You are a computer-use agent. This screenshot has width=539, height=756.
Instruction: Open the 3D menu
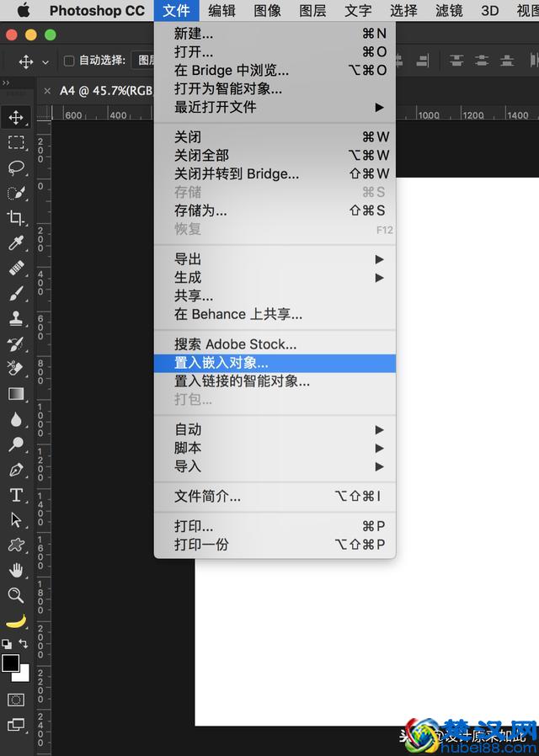[x=490, y=10]
